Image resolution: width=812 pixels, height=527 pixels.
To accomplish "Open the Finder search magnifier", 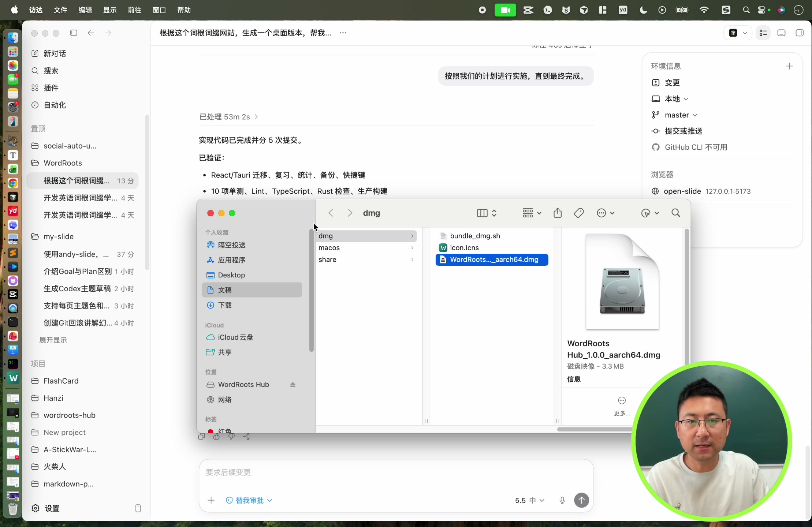I will (676, 213).
